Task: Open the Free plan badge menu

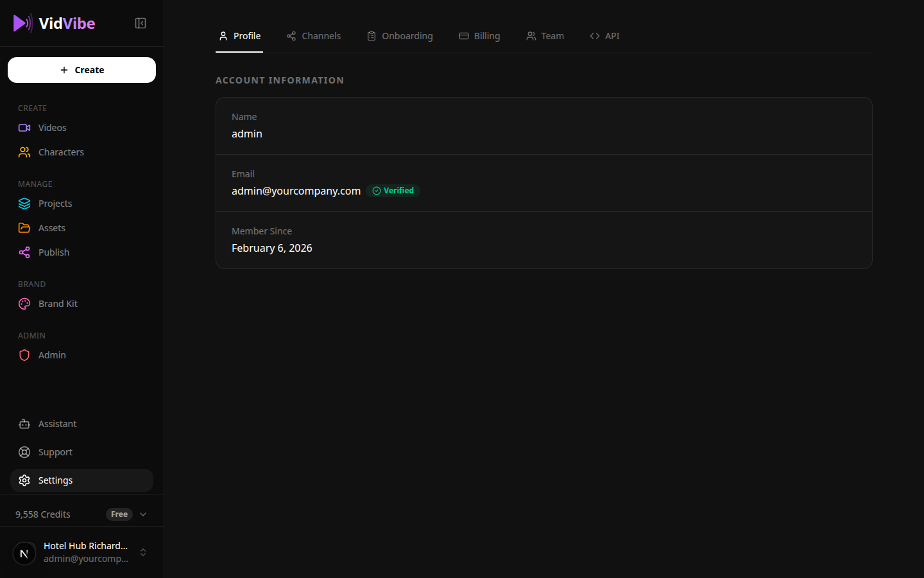Action: pos(119,514)
